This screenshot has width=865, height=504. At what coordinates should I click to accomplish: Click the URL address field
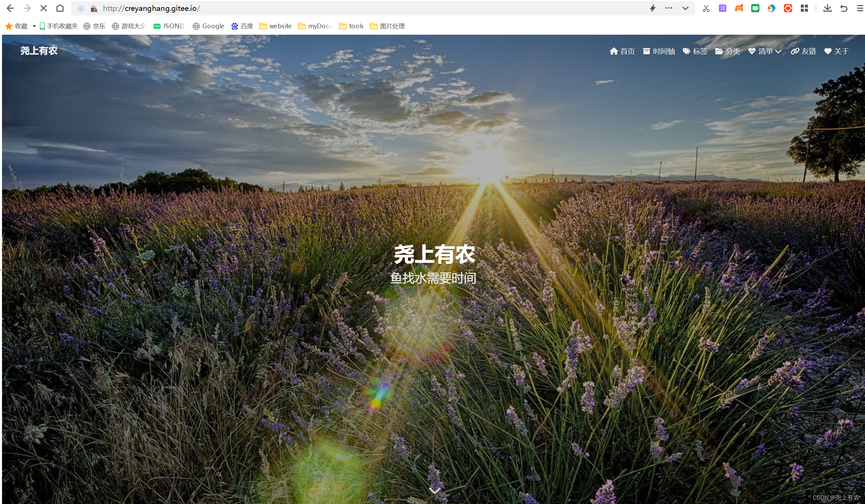[x=343, y=9]
